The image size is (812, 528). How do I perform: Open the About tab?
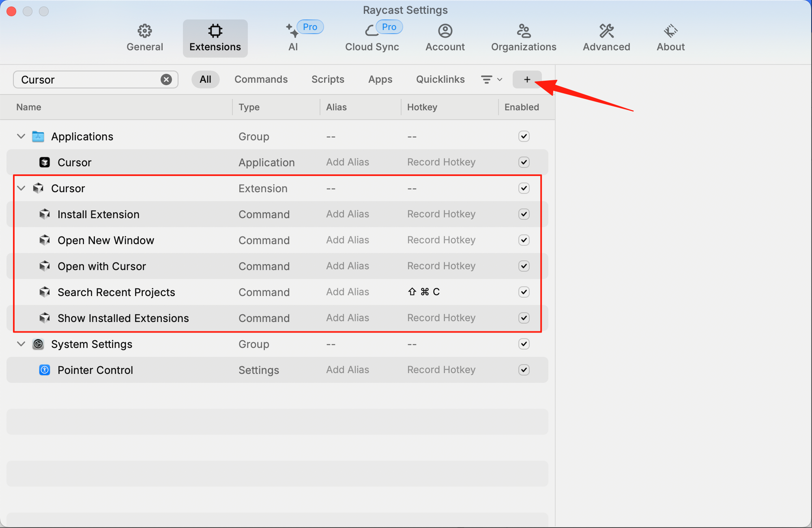tap(670, 38)
